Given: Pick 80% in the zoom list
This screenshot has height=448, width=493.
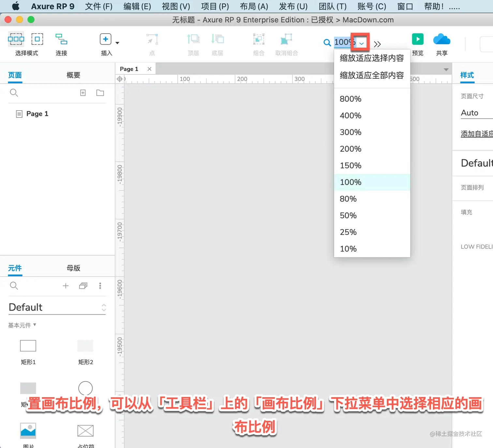Looking at the screenshot, I should [x=372, y=199].
